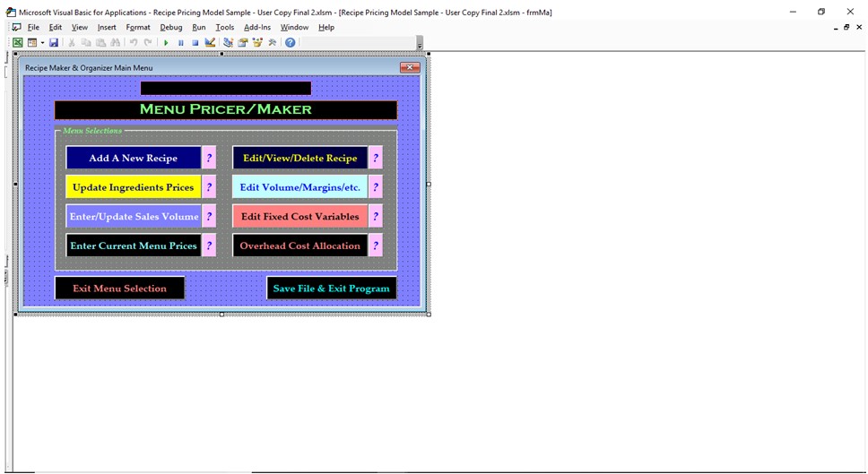Toggle Design Mode icon
Screen dimensions: 868x474
[x=210, y=42]
